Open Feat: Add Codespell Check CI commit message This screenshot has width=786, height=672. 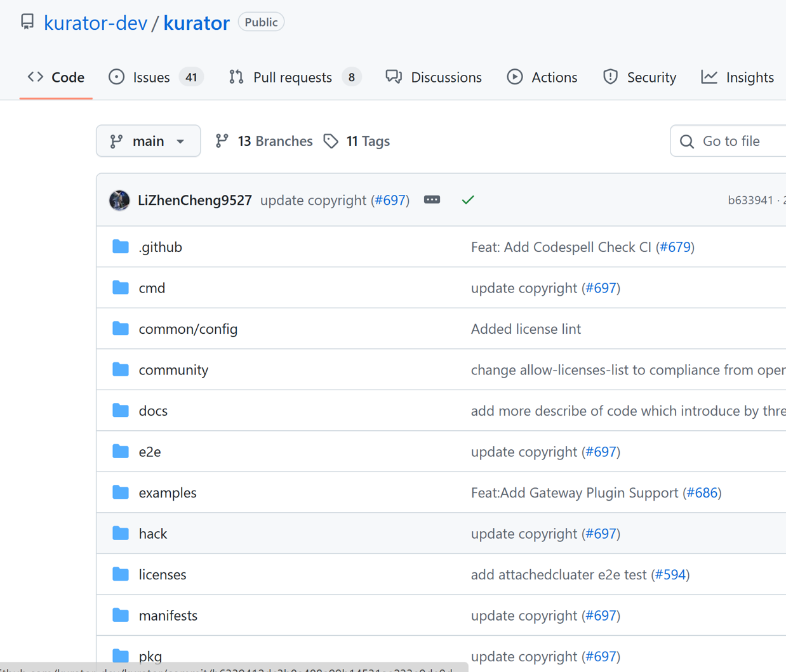click(561, 247)
